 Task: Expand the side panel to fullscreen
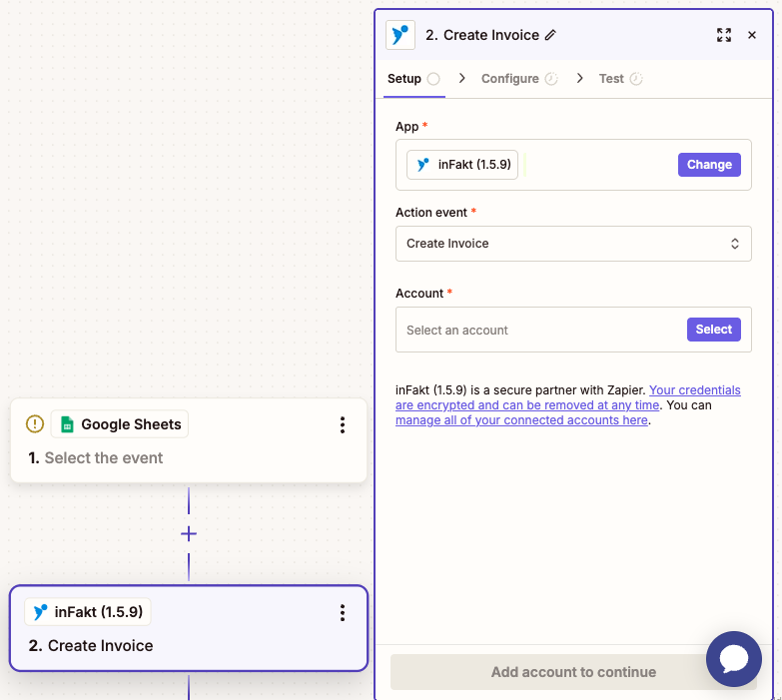(724, 35)
